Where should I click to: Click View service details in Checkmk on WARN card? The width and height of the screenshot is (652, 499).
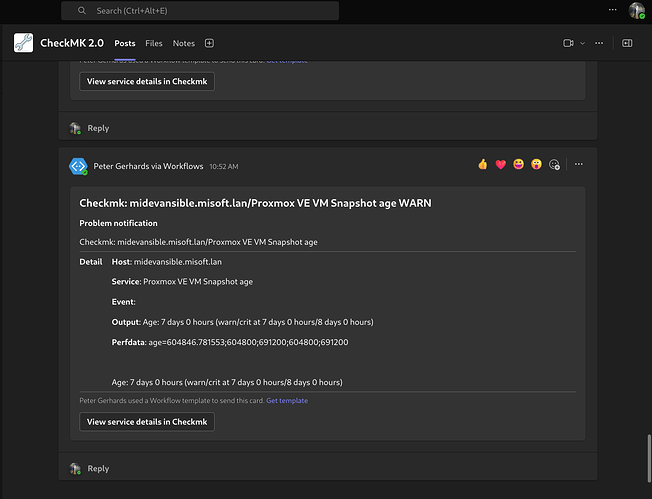[147, 422]
